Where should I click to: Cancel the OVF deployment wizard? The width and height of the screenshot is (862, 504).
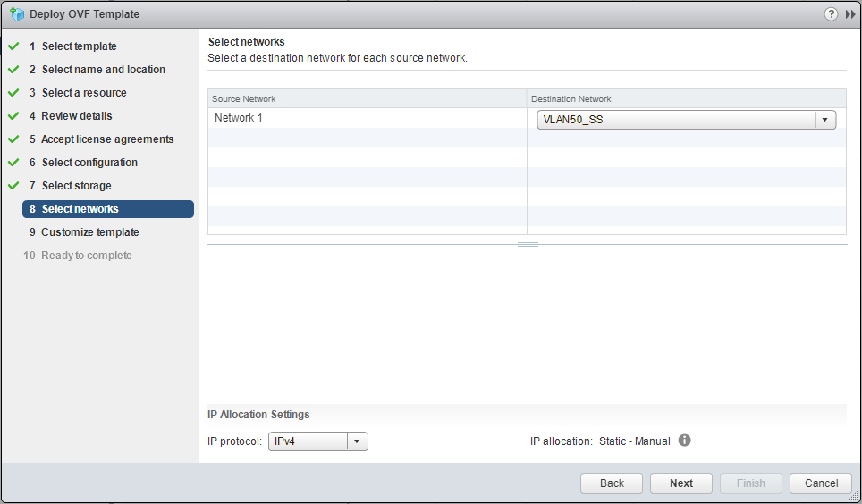[x=821, y=483]
